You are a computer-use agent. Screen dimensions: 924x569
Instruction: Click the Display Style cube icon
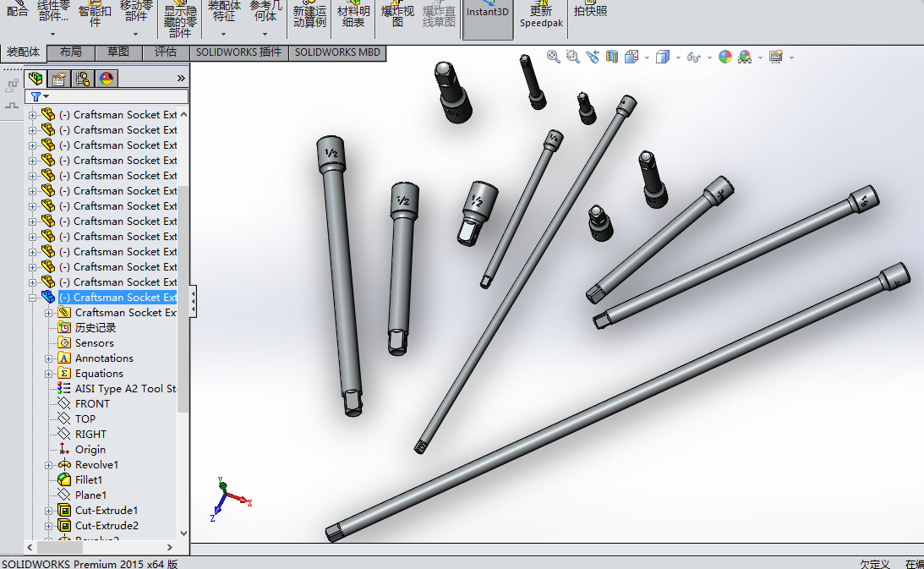tap(663, 57)
